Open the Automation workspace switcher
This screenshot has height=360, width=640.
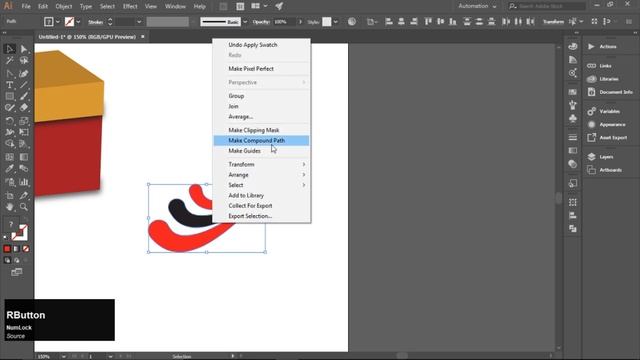[x=477, y=6]
